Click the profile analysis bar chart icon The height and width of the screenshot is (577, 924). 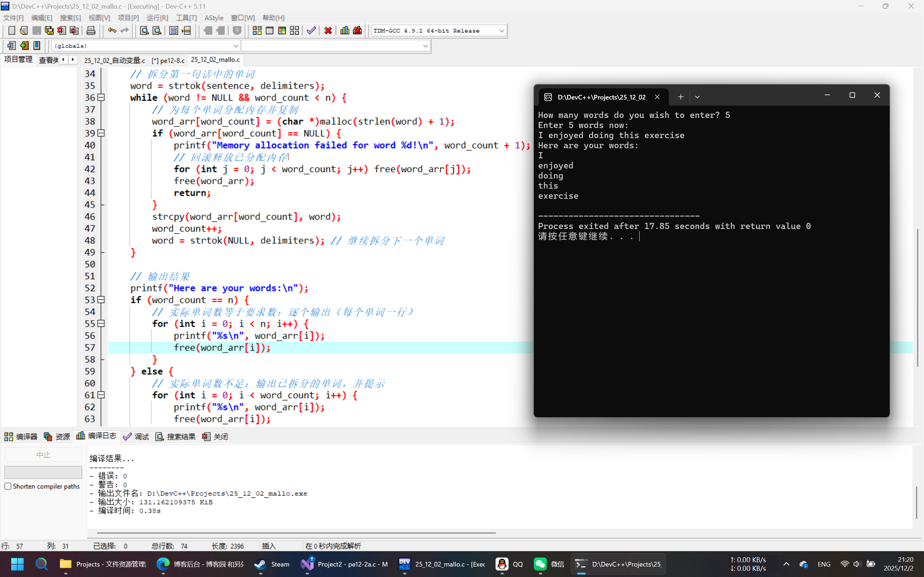click(x=344, y=31)
